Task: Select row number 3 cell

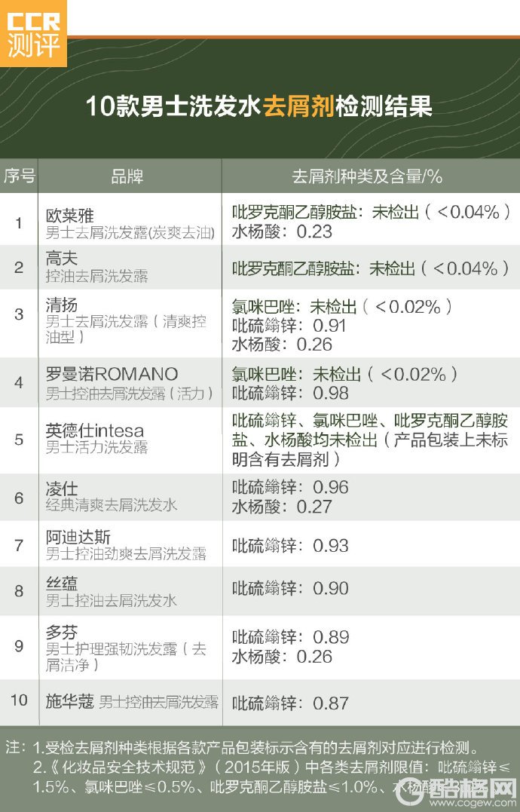Action: (19, 314)
